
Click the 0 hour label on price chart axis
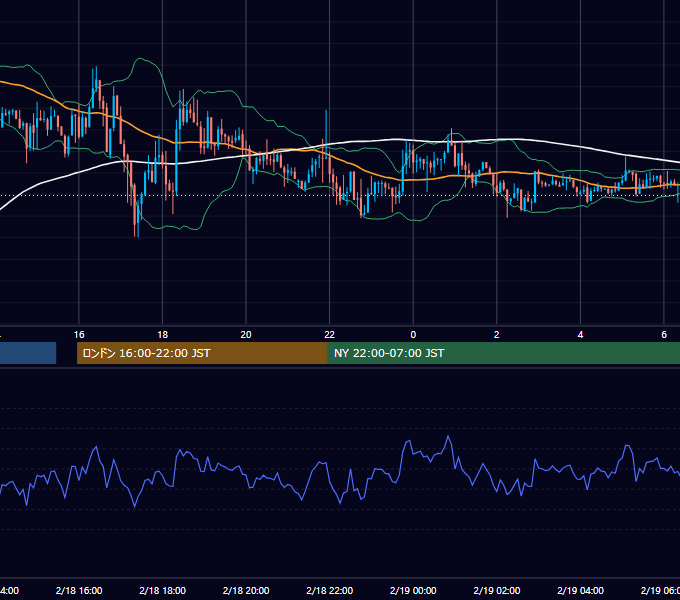[413, 335]
